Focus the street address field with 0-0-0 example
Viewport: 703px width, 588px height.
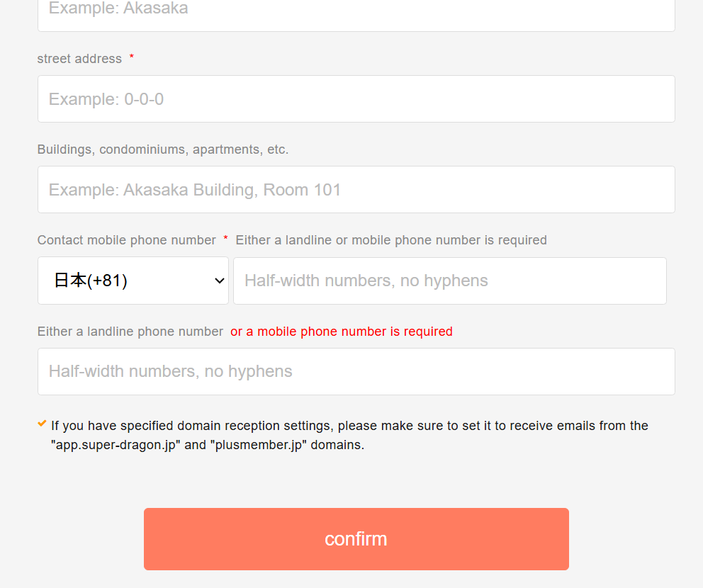pyautogui.click(x=356, y=99)
